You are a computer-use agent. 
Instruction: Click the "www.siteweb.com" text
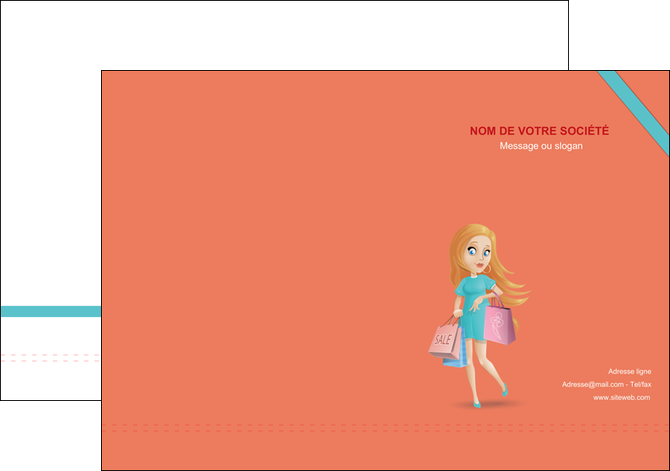(x=621, y=397)
